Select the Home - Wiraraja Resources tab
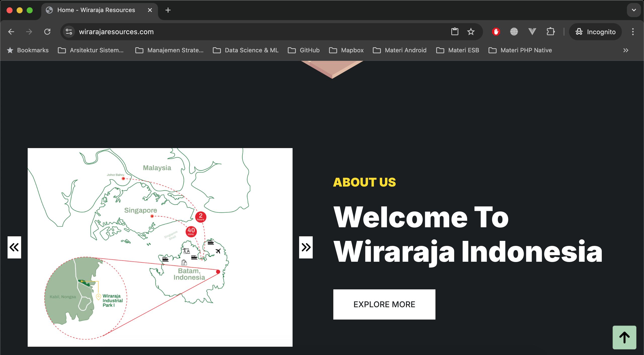644x355 pixels. 100,10
